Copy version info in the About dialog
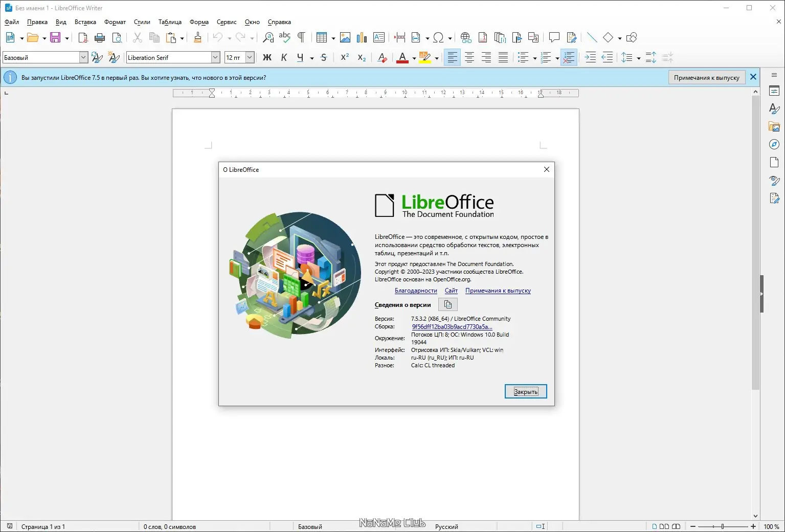This screenshot has height=532, width=785. coord(448,305)
